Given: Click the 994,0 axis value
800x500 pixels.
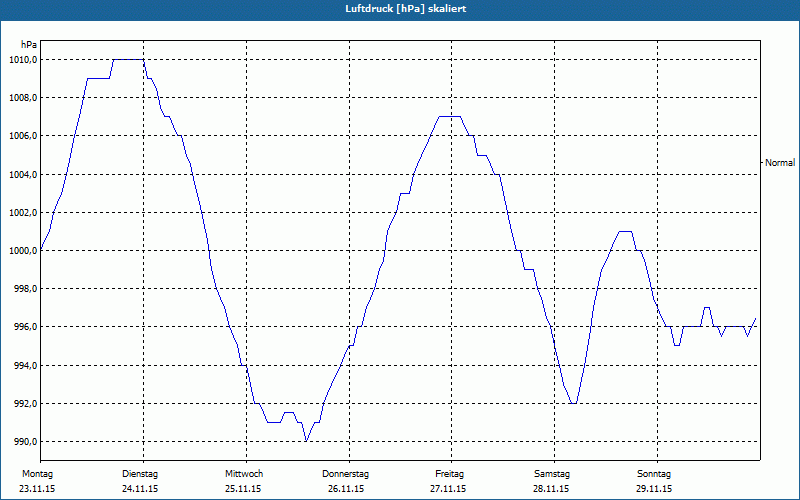Looking at the screenshot, I should 25,365.
